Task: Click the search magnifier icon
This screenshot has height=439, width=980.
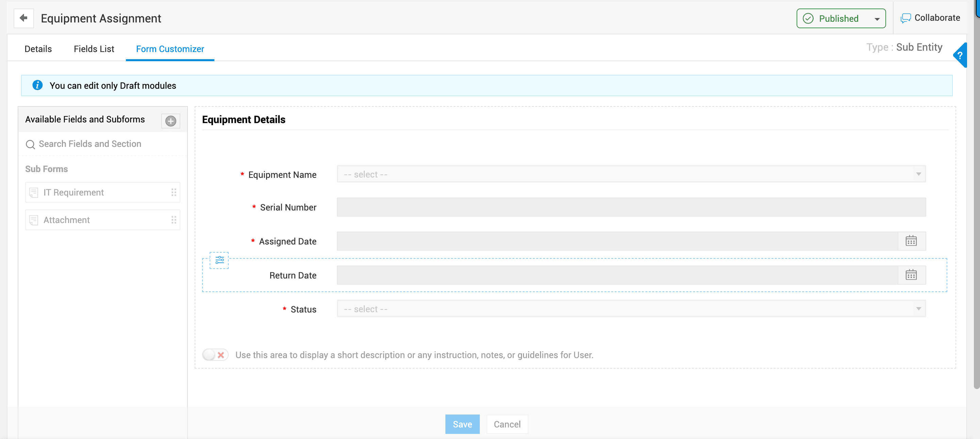Action: point(30,144)
